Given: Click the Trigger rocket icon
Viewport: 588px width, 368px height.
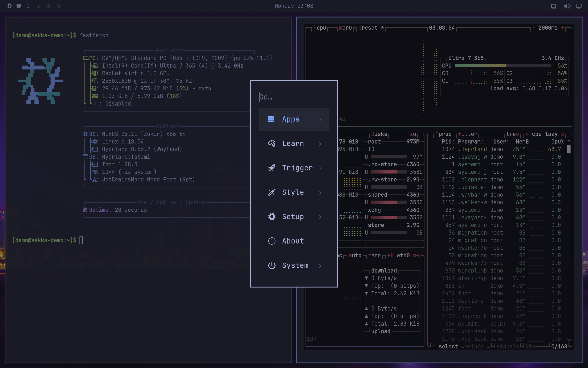Looking at the screenshot, I should coord(272,168).
